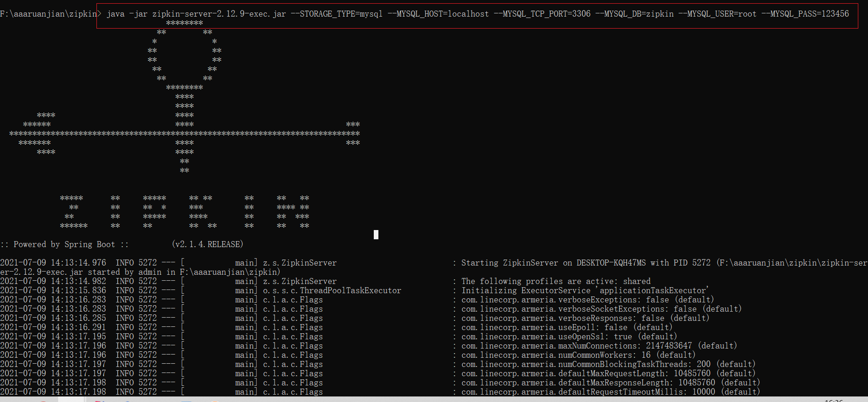Click the o.s.s.c.ThreadPoolTaskExecutor logger name
The image size is (868, 402).
point(332,290)
